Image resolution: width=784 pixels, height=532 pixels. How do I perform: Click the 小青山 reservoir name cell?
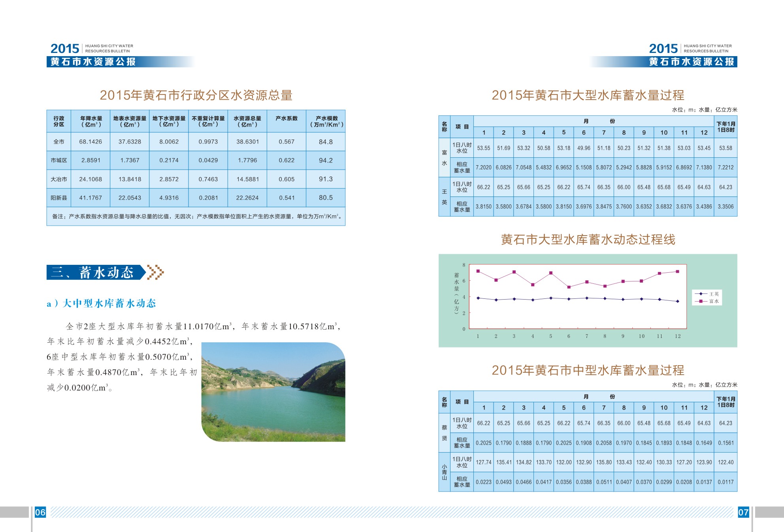click(444, 472)
